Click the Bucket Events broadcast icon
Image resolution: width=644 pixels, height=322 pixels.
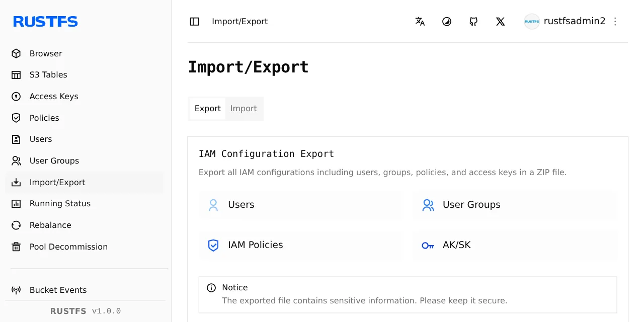(16, 290)
